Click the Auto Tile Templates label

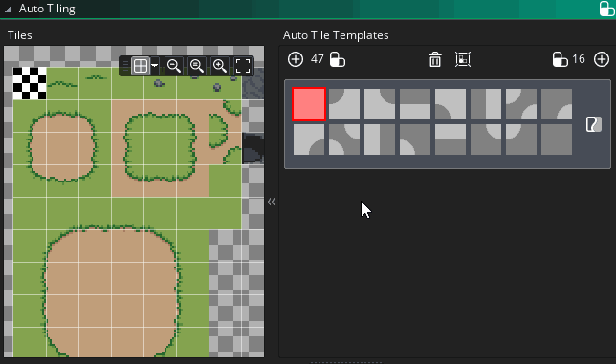pos(336,35)
